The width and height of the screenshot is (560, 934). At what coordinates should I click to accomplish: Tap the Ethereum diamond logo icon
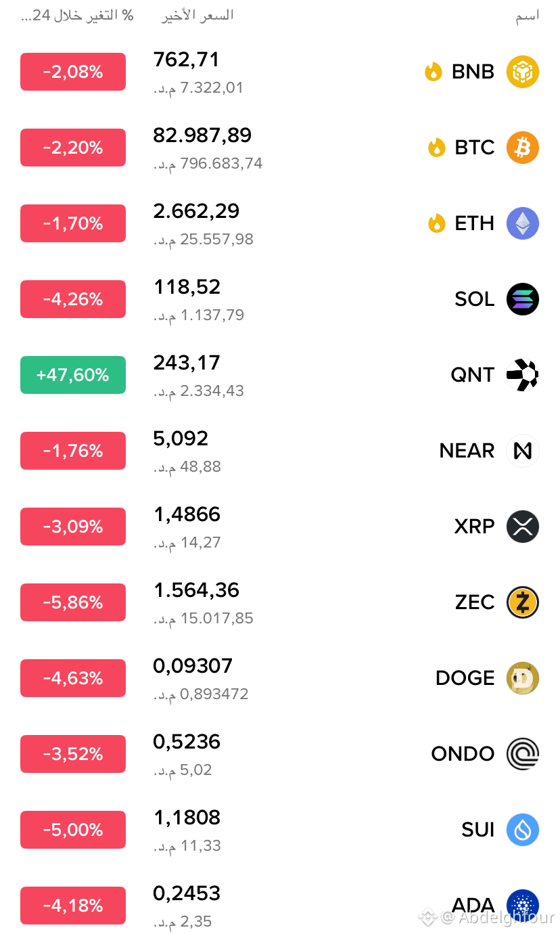(x=523, y=223)
